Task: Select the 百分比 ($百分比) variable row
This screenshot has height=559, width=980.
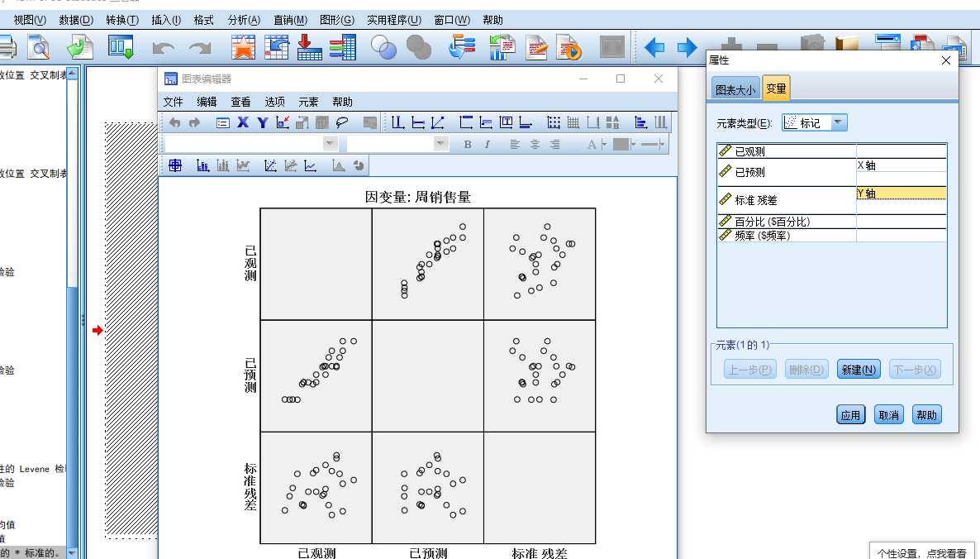Action: [832, 222]
